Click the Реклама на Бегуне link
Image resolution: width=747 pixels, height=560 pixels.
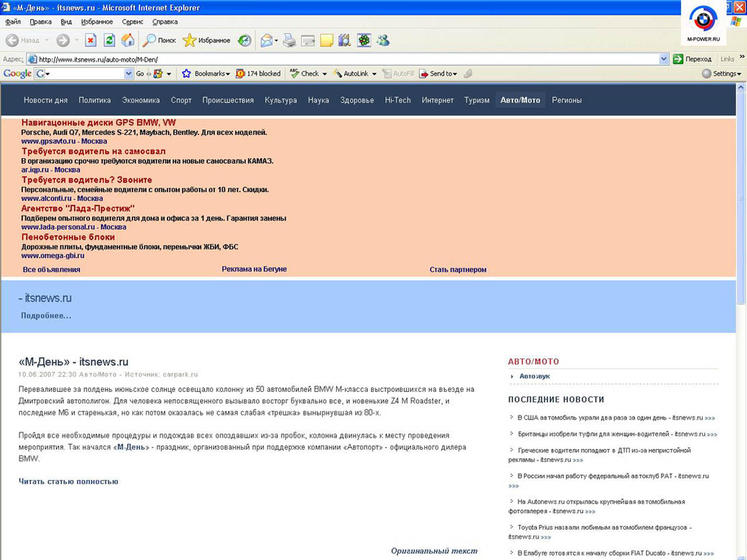pos(254,269)
